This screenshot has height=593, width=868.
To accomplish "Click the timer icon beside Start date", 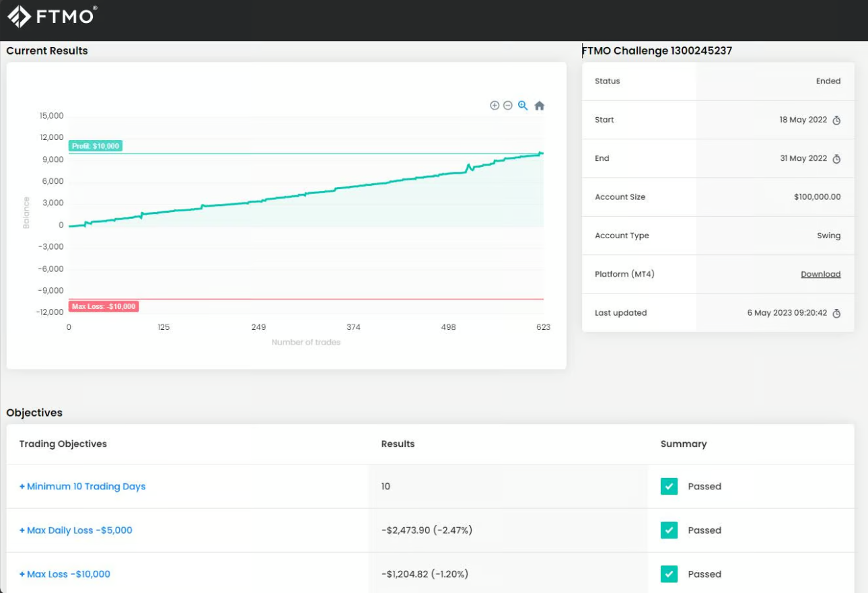I will pos(836,120).
